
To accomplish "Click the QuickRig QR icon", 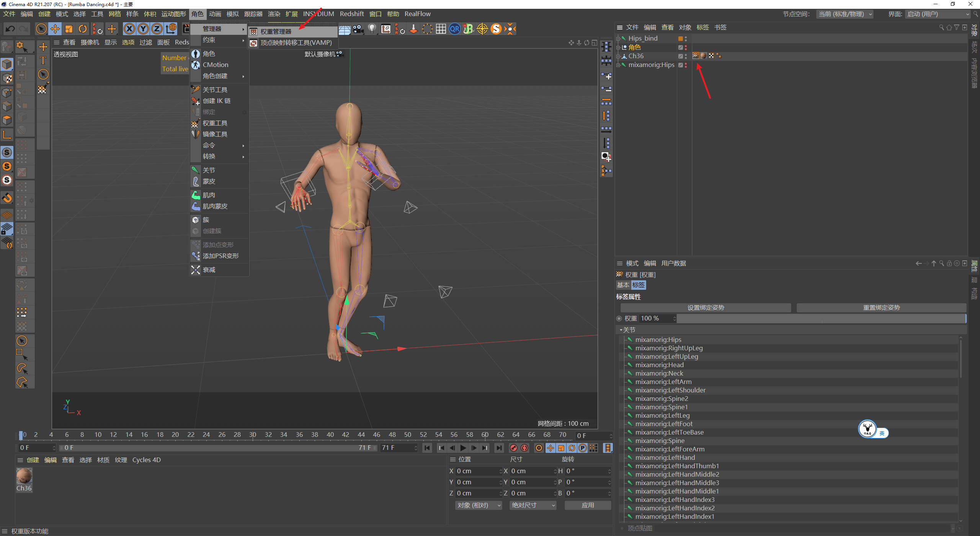I will [454, 29].
